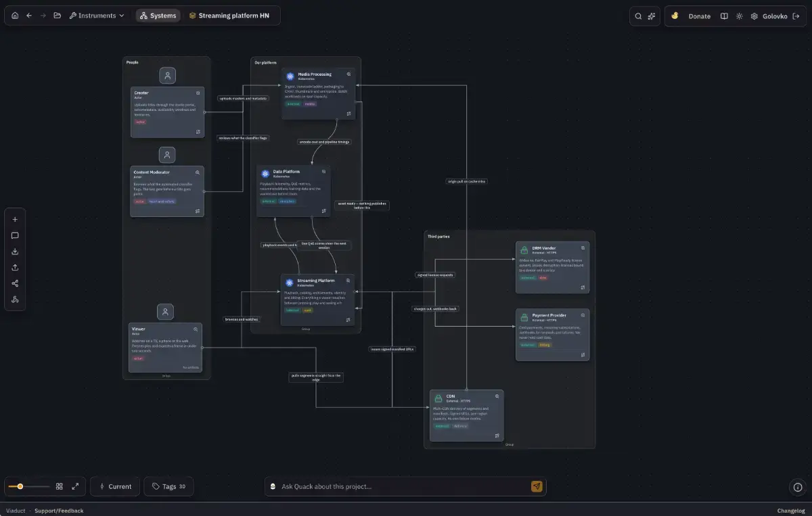
Task: Open the comment tool in left sidebar
Action: click(x=15, y=235)
